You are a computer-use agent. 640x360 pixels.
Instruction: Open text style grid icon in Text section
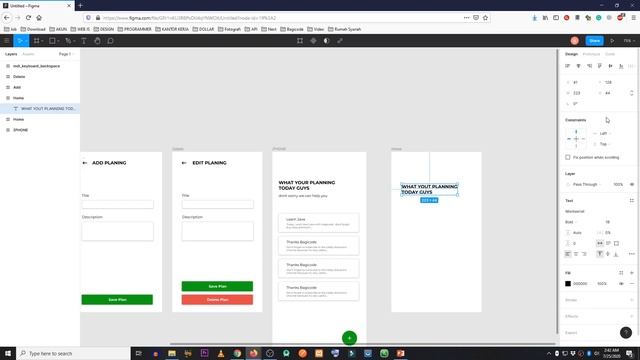coord(631,200)
